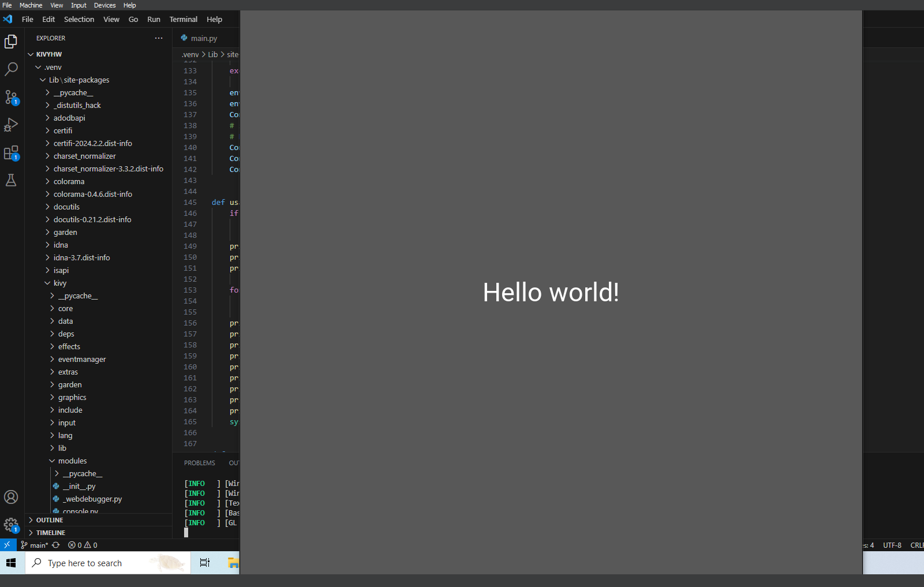Open the File menu in VS Code
This screenshot has width=924, height=587.
coord(28,19)
